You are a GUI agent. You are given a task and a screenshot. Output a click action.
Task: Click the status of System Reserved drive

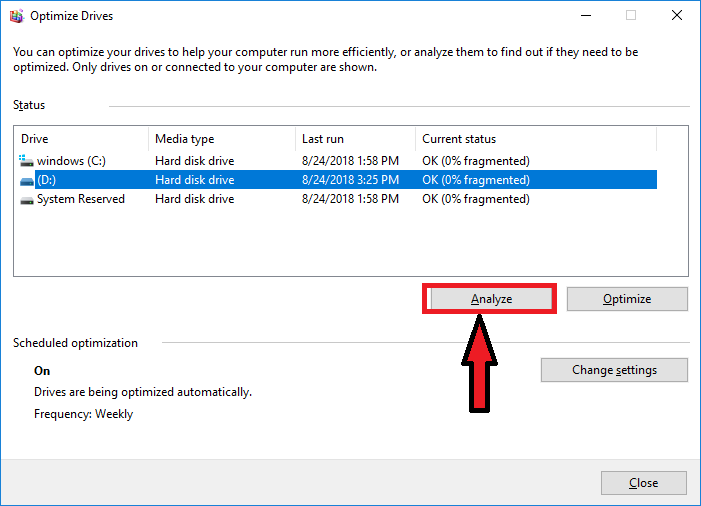[x=476, y=199]
